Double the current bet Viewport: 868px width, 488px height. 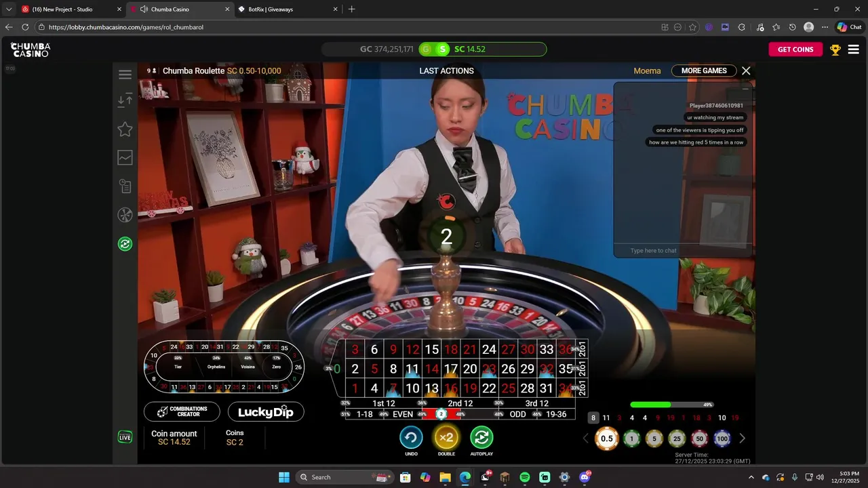click(x=446, y=437)
